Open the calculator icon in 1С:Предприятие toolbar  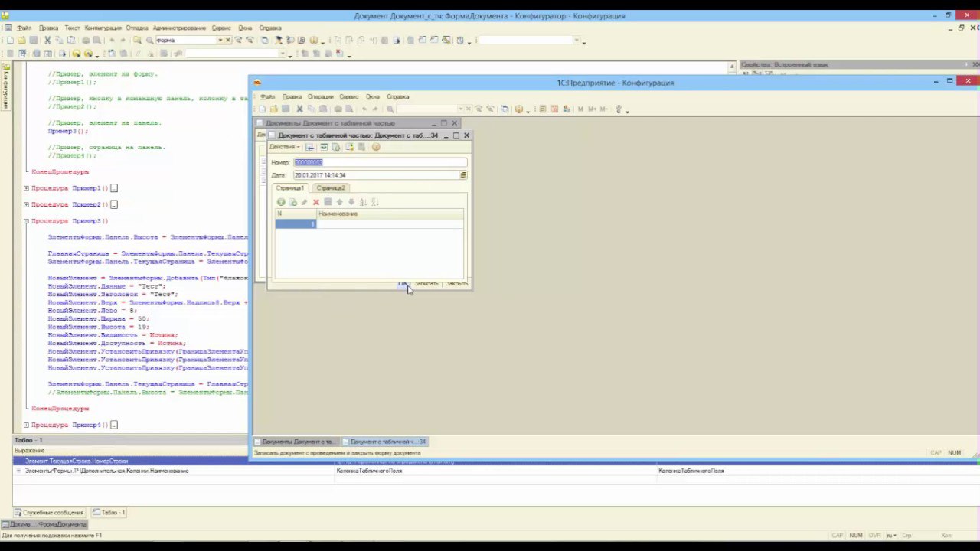click(x=542, y=109)
